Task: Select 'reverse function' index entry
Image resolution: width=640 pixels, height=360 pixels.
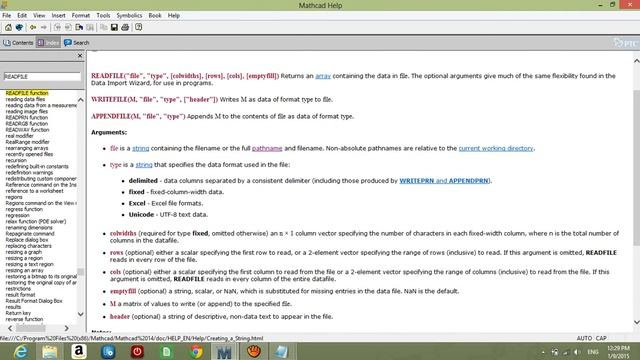Action: 24,319
